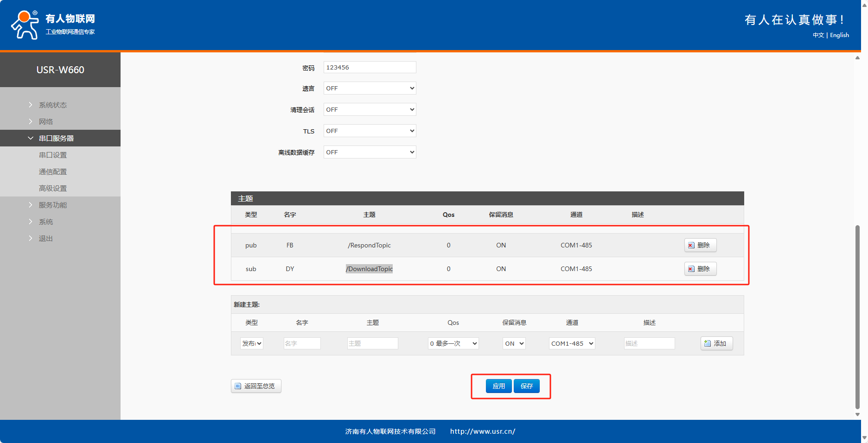Click 返回至总览 back to overview button

pos(256,386)
